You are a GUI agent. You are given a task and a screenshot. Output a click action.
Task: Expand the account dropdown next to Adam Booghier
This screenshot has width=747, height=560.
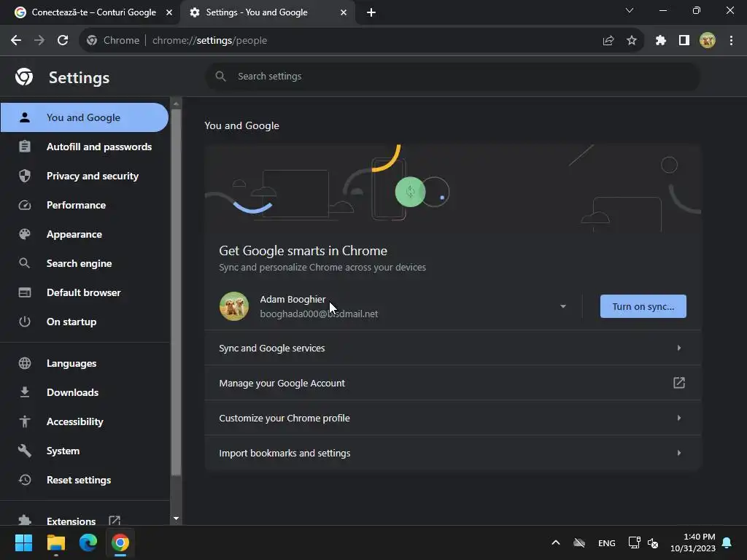[x=563, y=306]
